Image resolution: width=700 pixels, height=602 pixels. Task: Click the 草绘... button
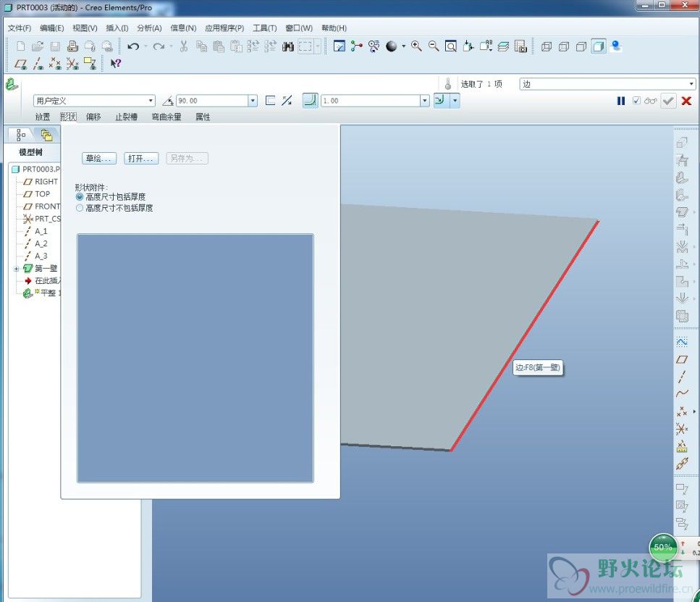pos(99,158)
